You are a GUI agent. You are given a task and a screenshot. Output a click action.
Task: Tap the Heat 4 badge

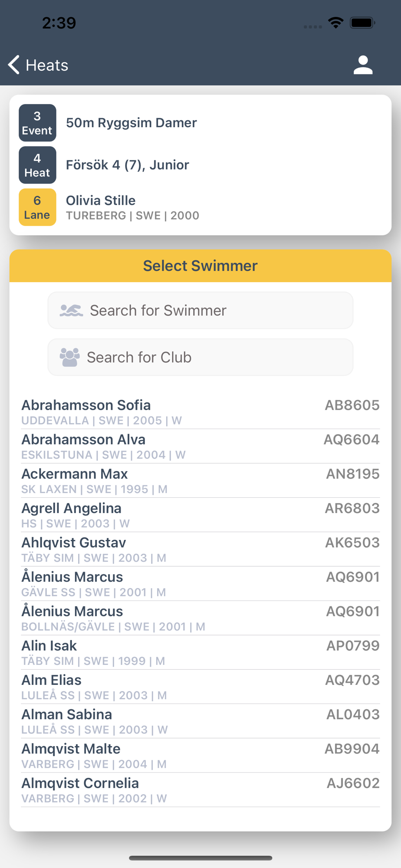[x=37, y=165]
